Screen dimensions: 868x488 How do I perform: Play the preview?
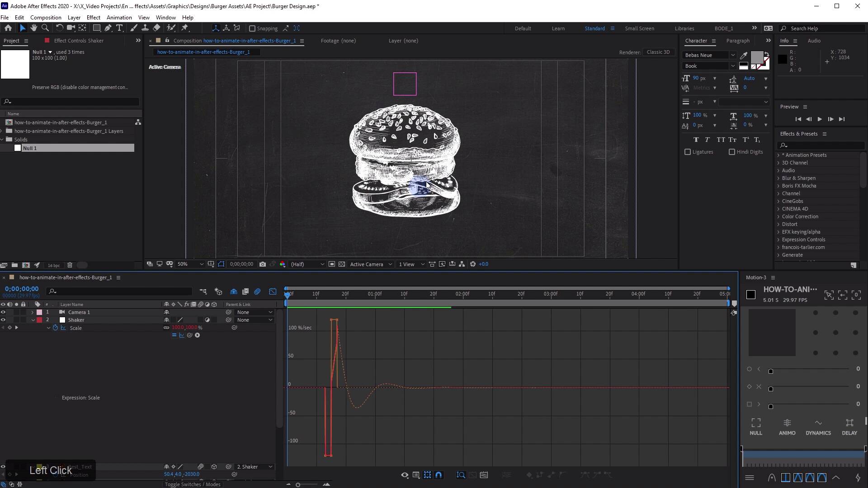(x=820, y=119)
